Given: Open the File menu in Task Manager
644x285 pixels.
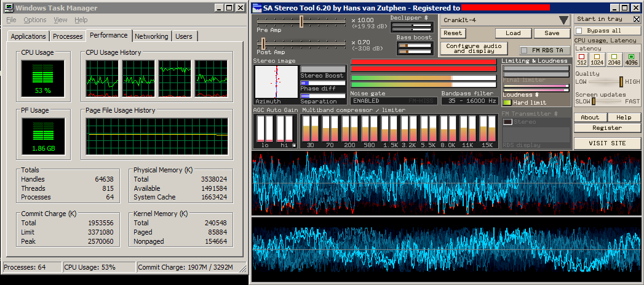Looking at the screenshot, I should (x=11, y=20).
